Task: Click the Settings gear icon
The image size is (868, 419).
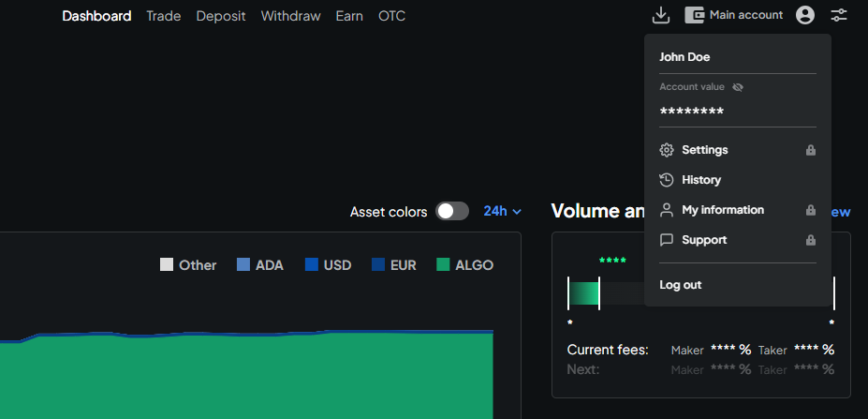Action: click(x=667, y=150)
